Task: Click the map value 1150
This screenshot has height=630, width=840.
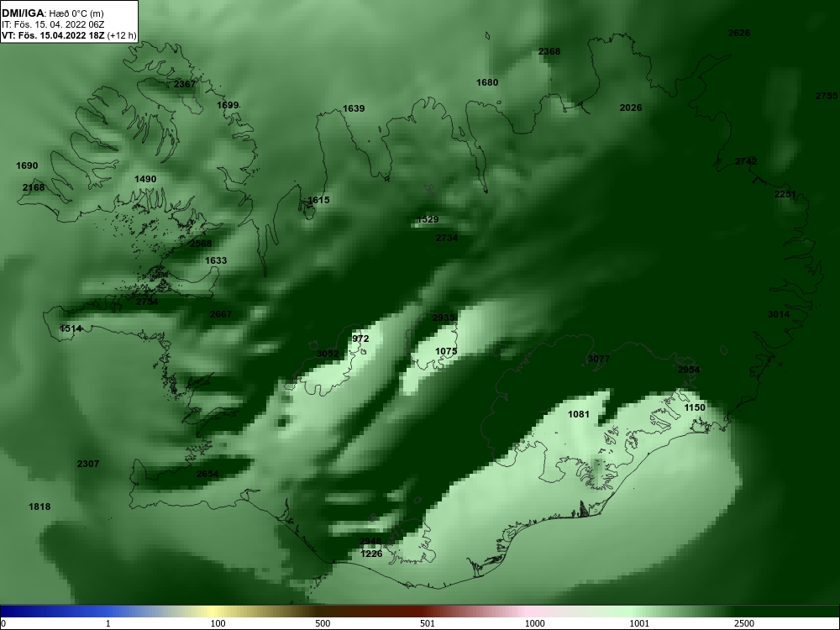Action: (695, 407)
